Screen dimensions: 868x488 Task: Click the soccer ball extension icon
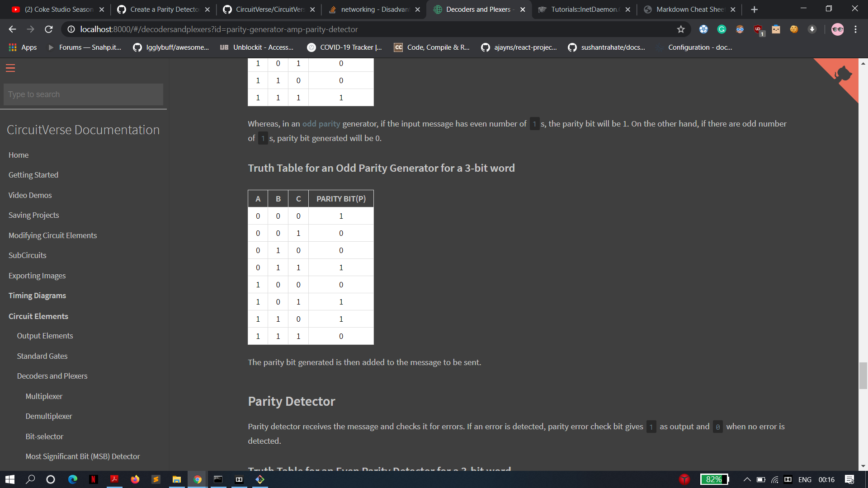pos(704,29)
